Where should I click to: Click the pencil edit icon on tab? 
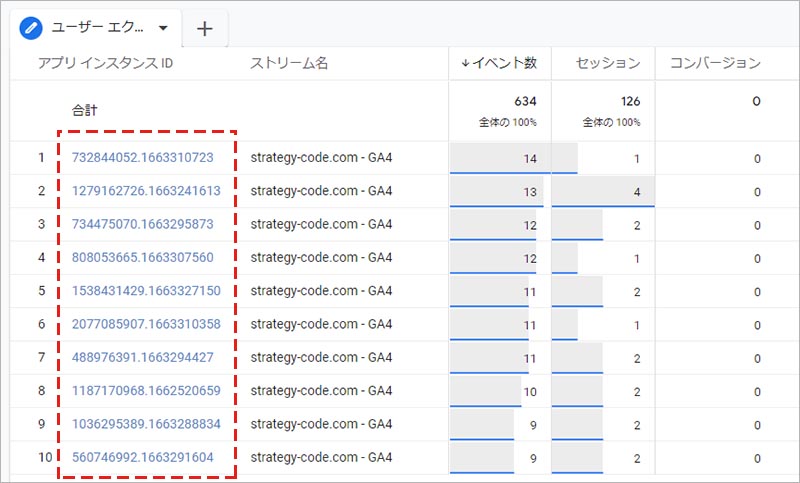tap(30, 28)
